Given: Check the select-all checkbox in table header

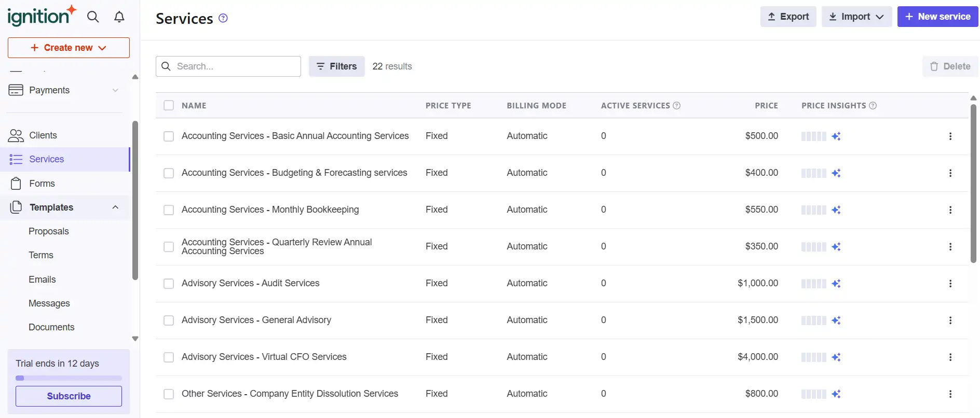Looking at the screenshot, I should click(x=169, y=106).
